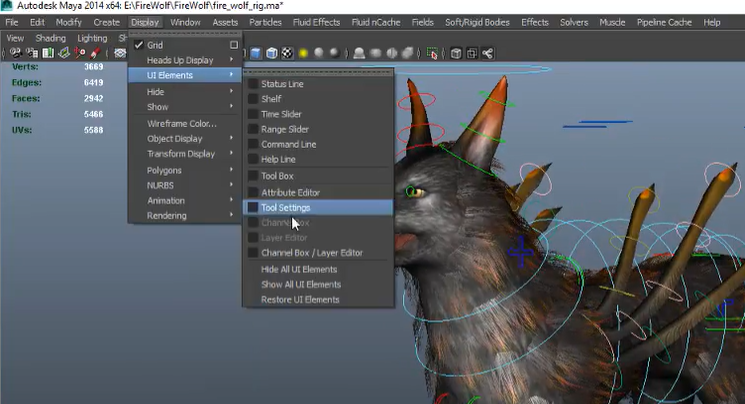This screenshot has height=404, width=745.
Task: Enable the Range Slider checkbox
Action: pos(253,129)
